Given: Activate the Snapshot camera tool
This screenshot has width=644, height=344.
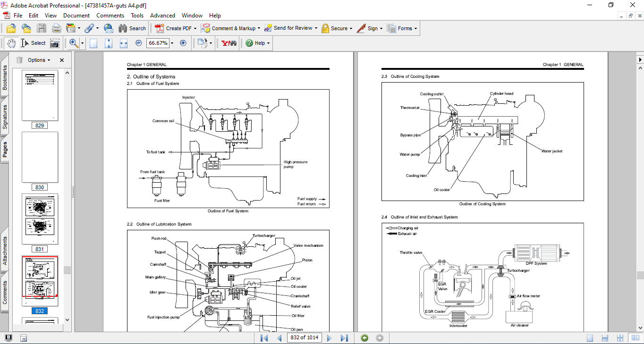Looking at the screenshot, I should click(x=55, y=43).
